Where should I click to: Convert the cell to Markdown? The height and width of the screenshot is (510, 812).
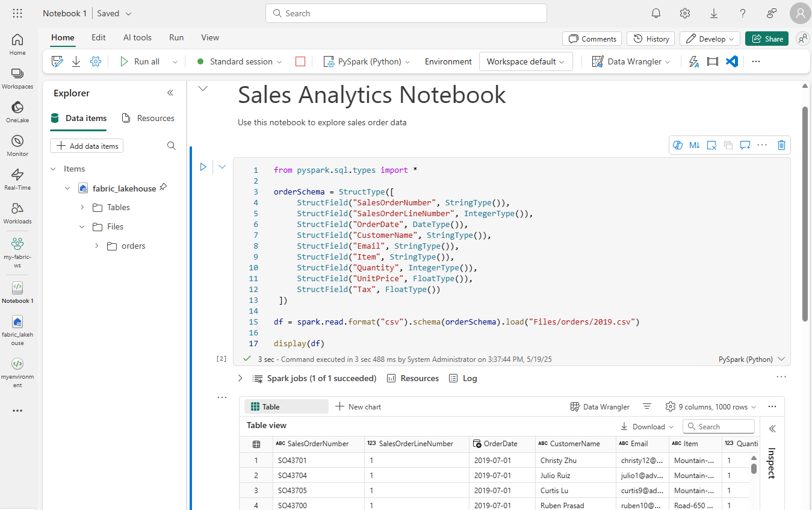695,145
